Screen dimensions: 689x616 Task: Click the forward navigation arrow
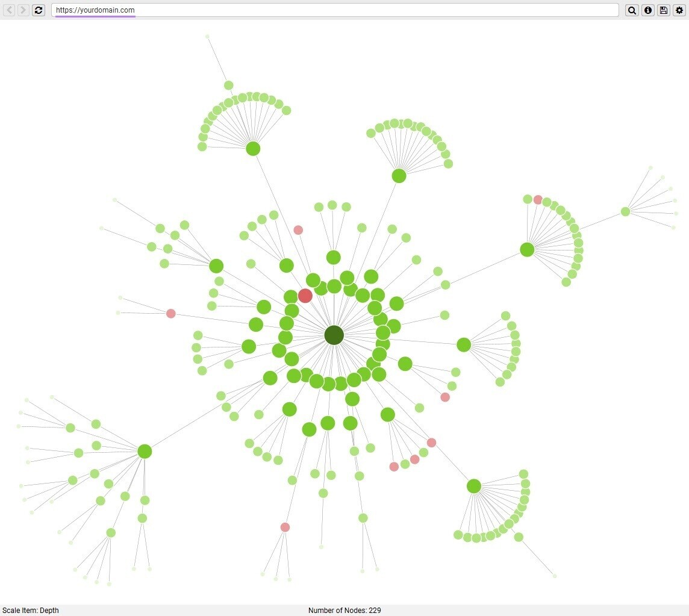pyautogui.click(x=23, y=10)
